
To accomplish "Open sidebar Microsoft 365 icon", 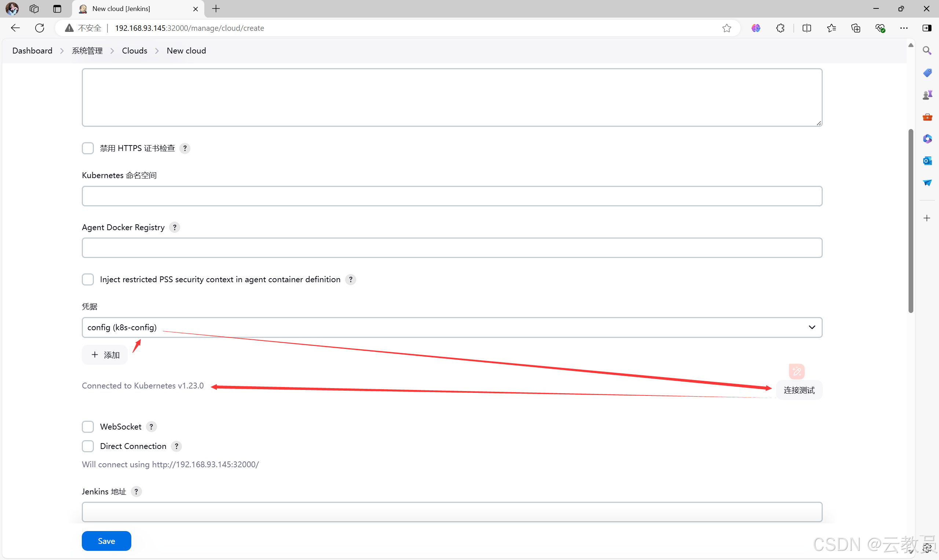I will coord(927,139).
